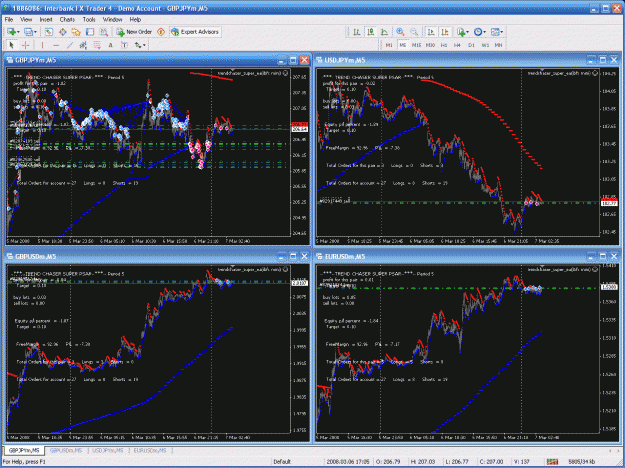Switch timeframe to M15

click(x=417, y=45)
